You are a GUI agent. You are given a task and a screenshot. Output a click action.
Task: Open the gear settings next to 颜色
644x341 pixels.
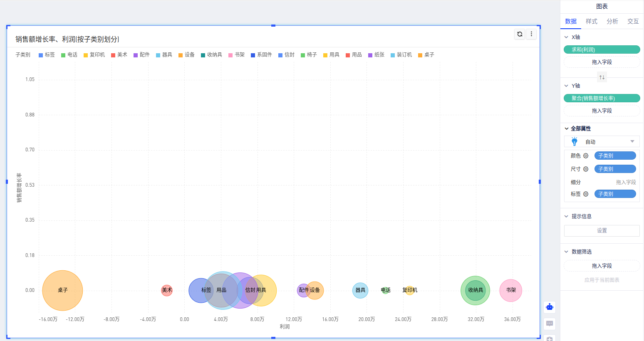point(586,156)
